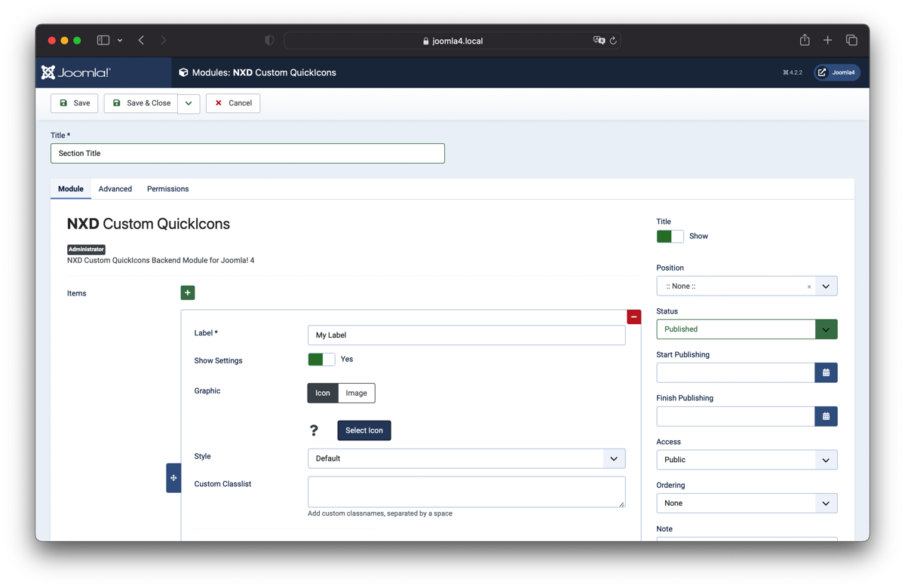
Task: Select the Image graphic option
Action: 357,393
